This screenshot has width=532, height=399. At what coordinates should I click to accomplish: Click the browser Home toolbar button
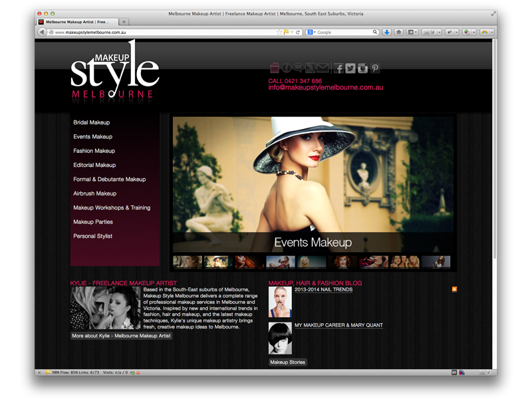[399, 32]
